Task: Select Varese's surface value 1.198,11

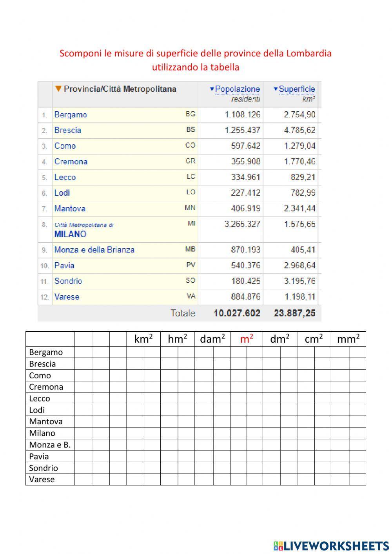Action: point(299,297)
